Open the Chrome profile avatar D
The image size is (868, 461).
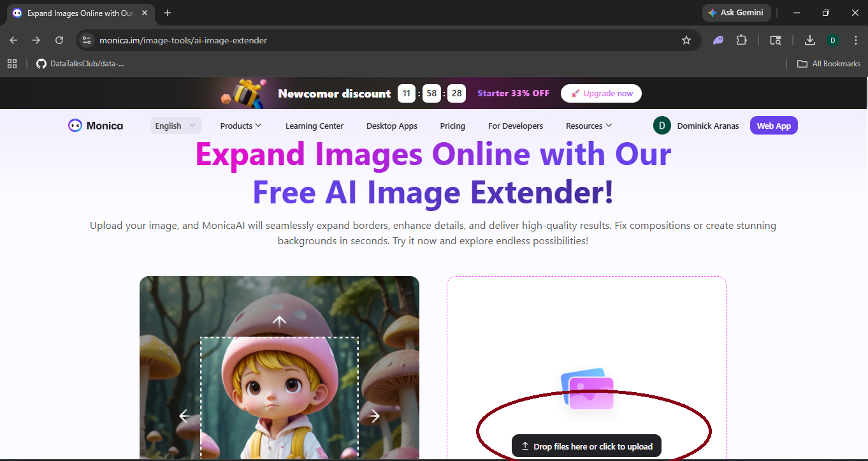[x=833, y=40]
